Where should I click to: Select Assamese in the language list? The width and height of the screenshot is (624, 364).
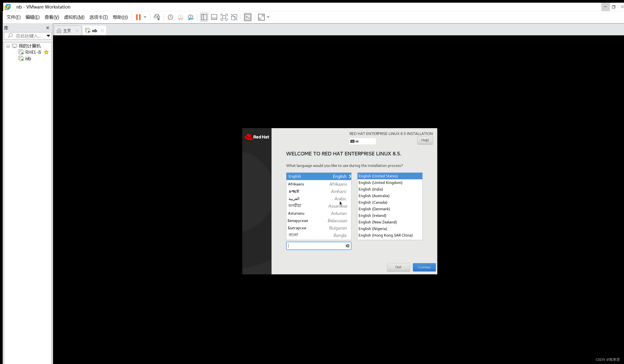(x=319, y=206)
